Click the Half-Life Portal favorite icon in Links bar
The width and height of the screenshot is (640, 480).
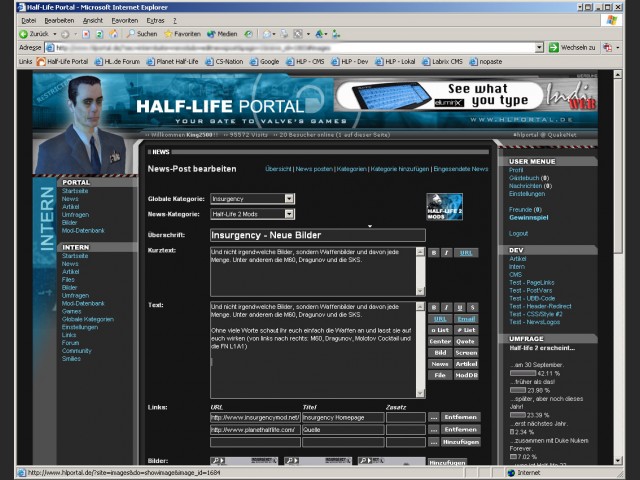point(41,62)
